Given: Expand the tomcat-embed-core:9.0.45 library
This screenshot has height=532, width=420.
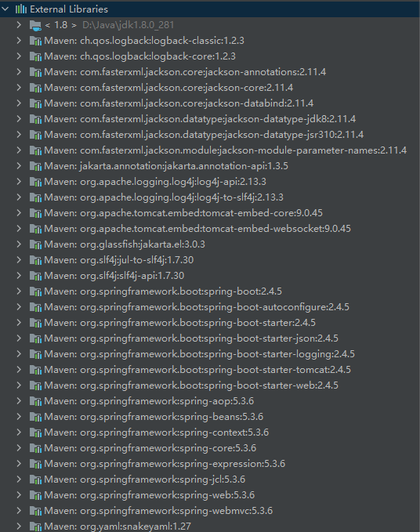Looking at the screenshot, I should pos(19,213).
